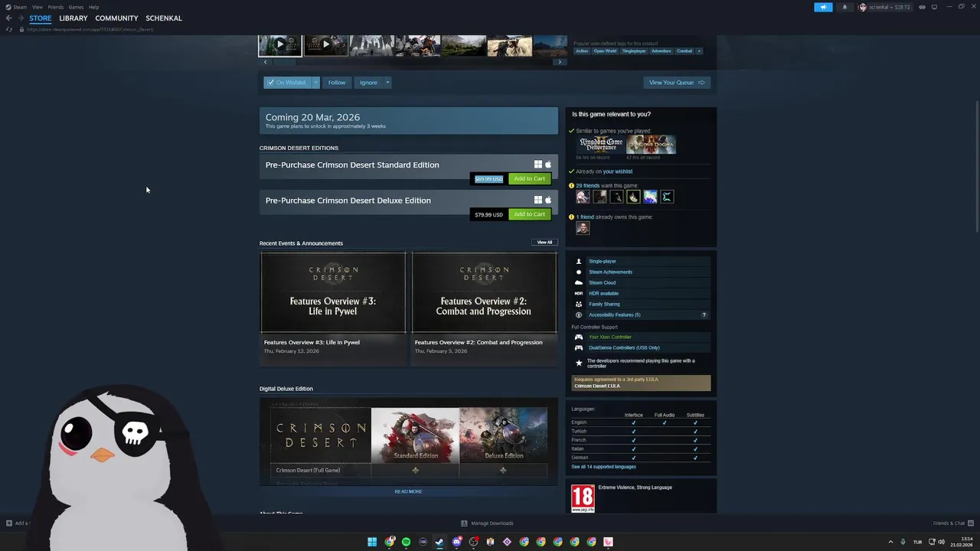Click the store URL address bar

click(90, 29)
